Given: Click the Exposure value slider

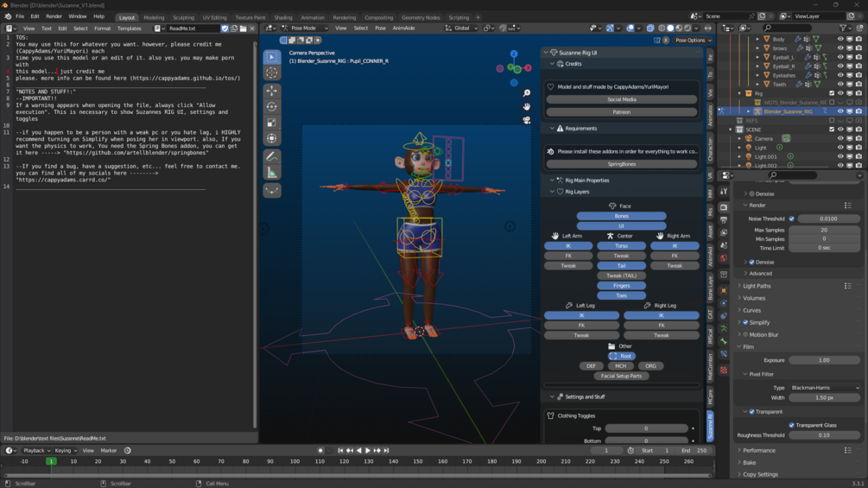Looking at the screenshot, I should coord(824,360).
